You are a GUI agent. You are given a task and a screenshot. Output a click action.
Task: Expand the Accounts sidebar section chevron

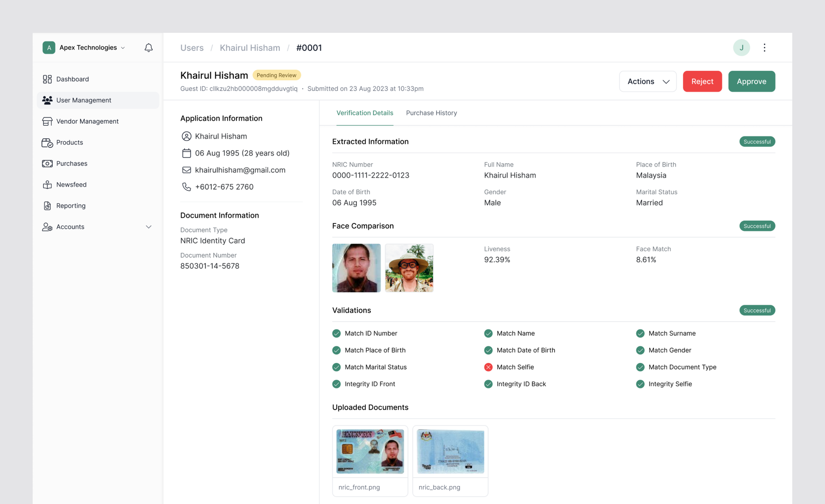(149, 227)
